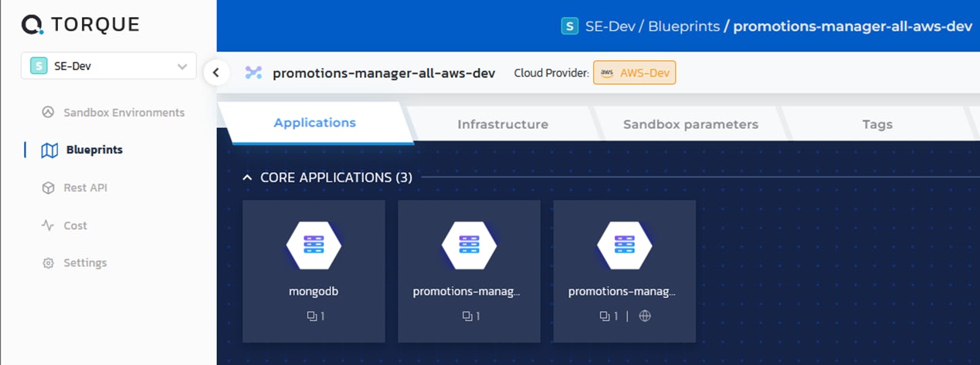Select the Tags tab
The image size is (980, 365).
pos(877,124)
